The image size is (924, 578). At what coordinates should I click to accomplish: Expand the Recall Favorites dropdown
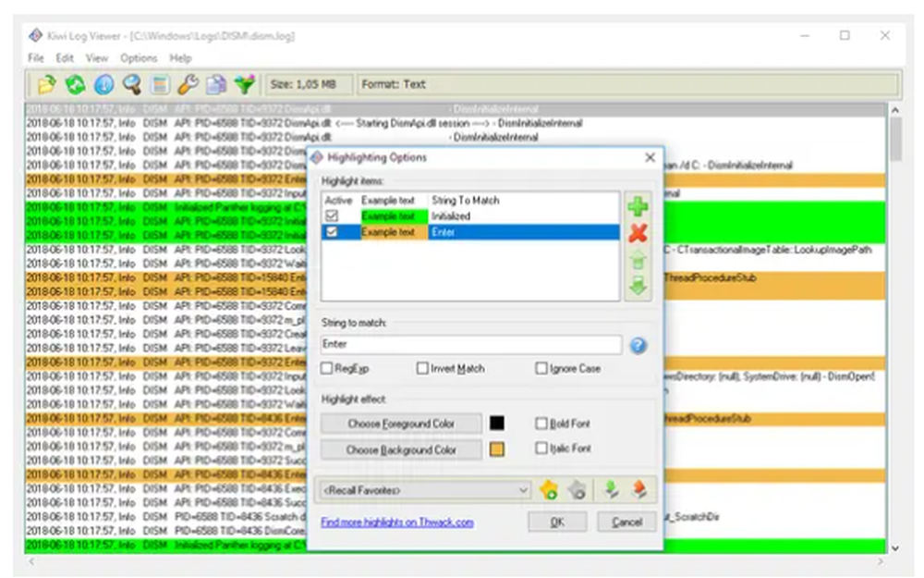tap(522, 491)
